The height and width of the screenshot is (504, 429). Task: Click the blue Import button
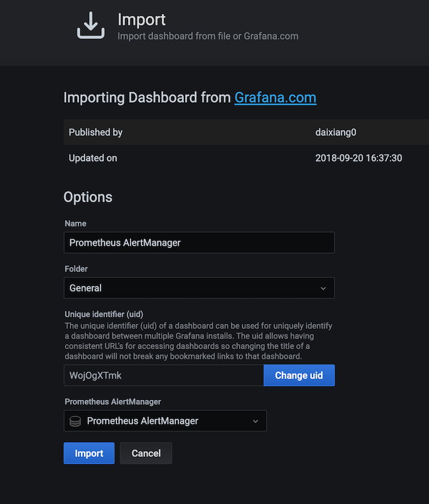[89, 453]
